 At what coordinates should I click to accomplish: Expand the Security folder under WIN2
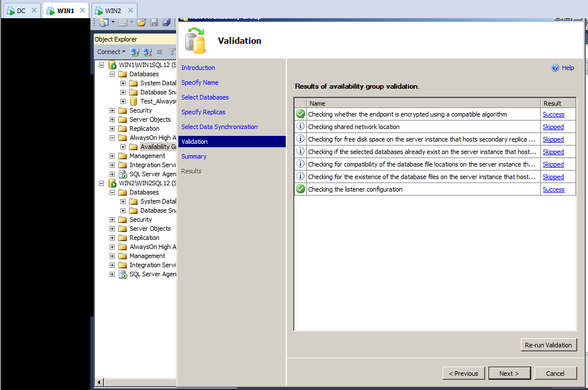pos(111,219)
